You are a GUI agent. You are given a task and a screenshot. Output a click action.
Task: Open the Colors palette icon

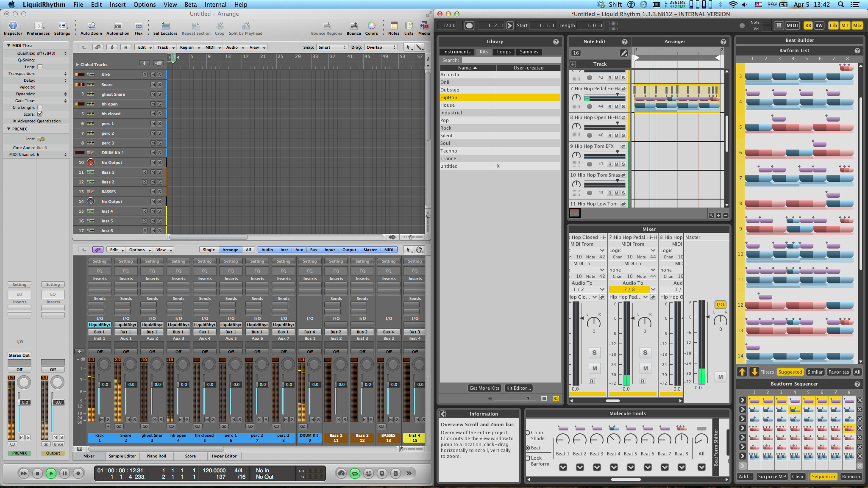[371, 26]
